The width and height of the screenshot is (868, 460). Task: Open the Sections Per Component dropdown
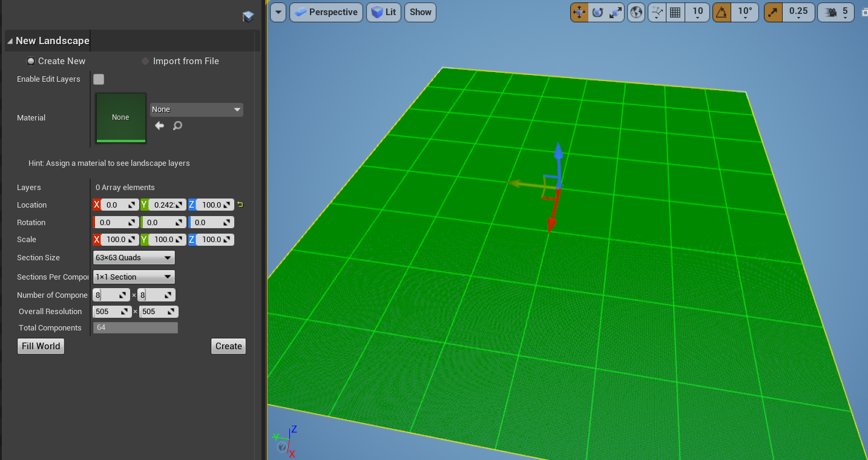pyautogui.click(x=134, y=277)
